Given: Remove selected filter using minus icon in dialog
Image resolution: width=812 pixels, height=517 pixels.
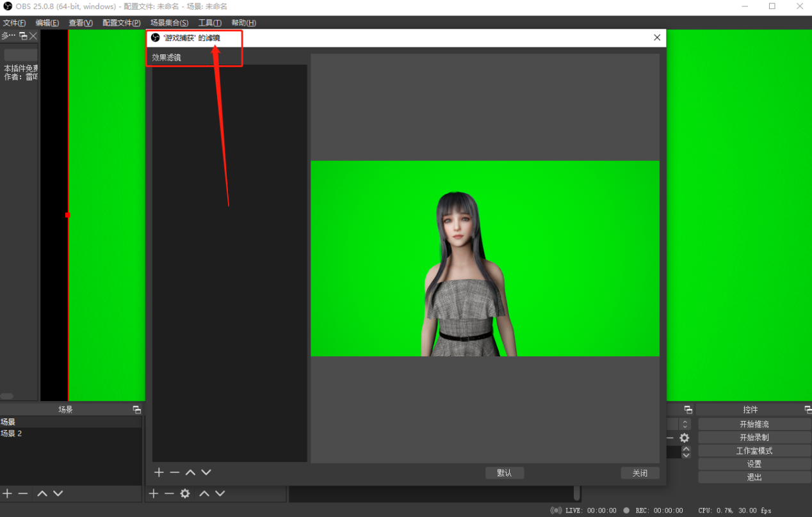Looking at the screenshot, I should tap(175, 472).
